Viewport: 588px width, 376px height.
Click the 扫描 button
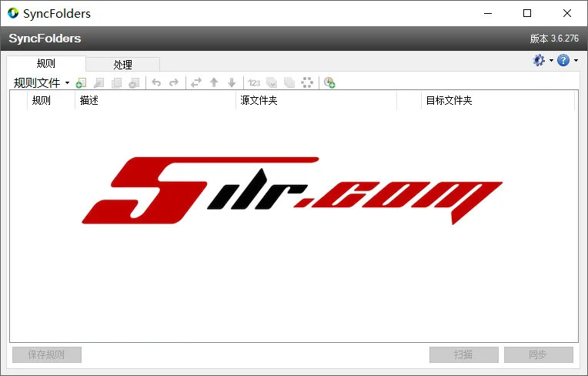point(464,354)
